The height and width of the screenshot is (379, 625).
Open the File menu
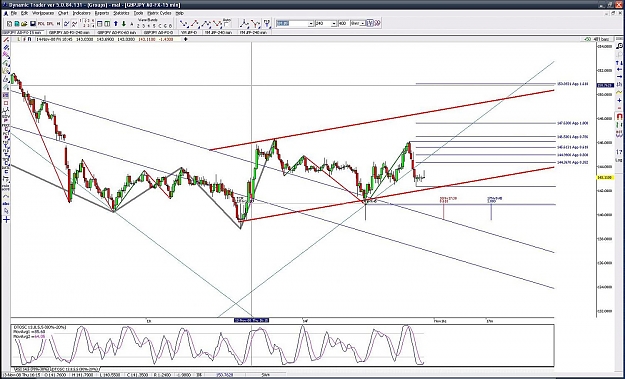[x=14, y=13]
